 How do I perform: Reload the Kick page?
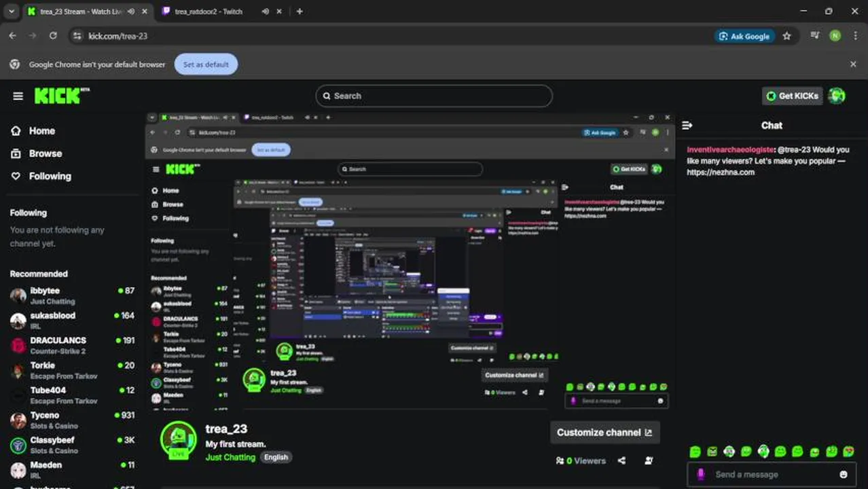pos(53,36)
